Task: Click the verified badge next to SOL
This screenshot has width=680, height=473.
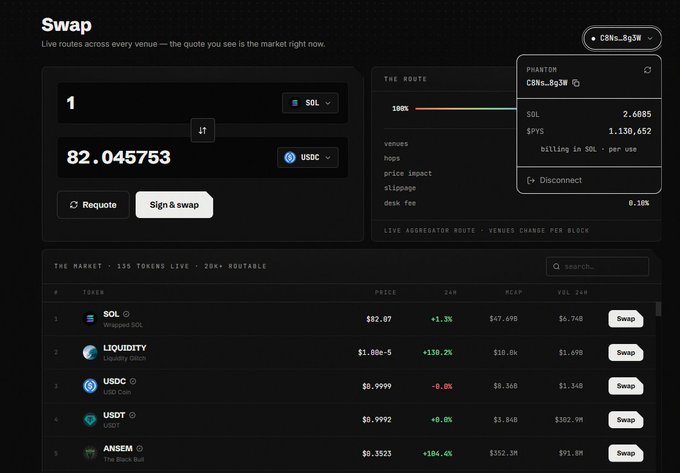Action: [126, 314]
